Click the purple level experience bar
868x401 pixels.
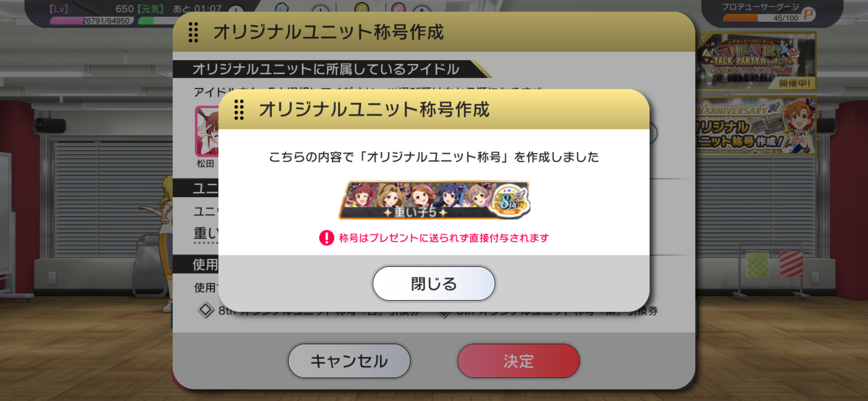click(x=92, y=21)
